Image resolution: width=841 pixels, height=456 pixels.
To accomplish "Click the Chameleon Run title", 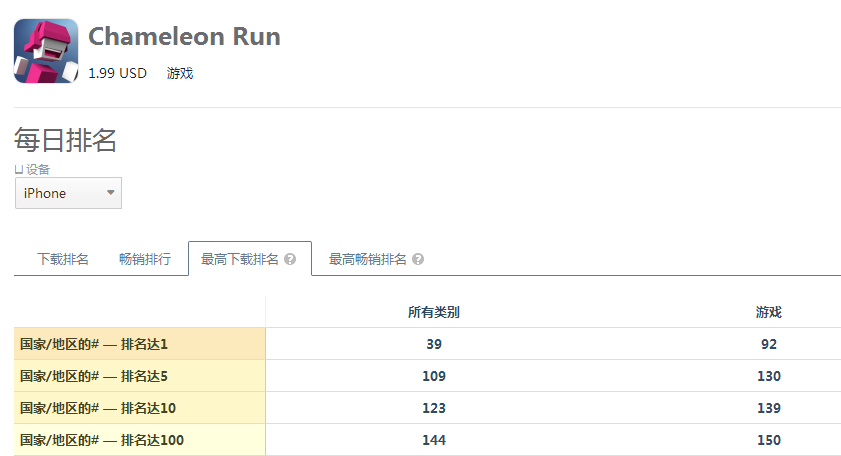I will [185, 36].
